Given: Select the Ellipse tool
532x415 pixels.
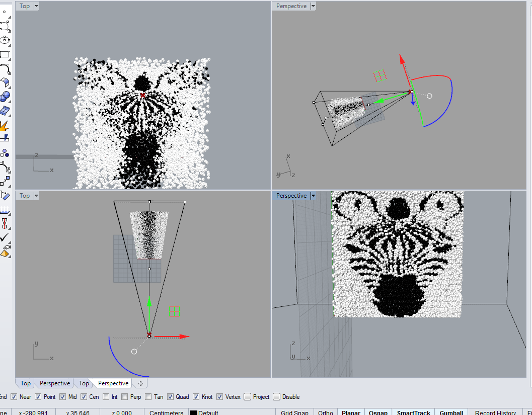Looking at the screenshot, I should (5, 40).
